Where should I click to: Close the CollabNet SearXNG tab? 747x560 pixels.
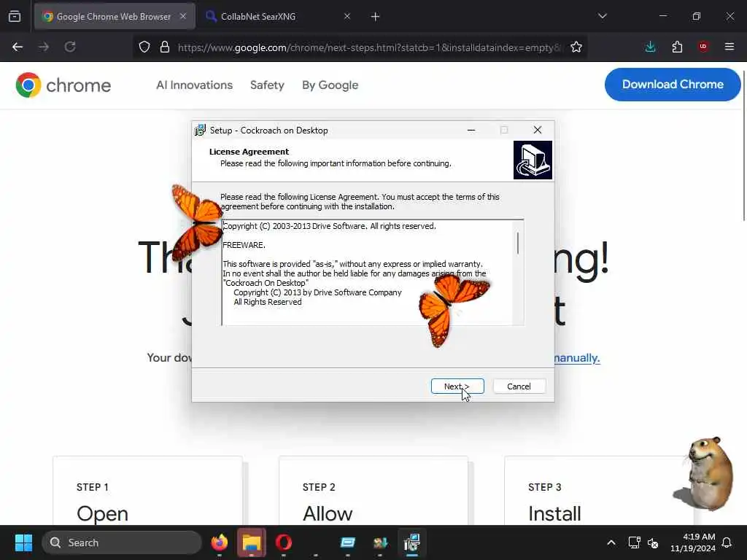coord(347,16)
